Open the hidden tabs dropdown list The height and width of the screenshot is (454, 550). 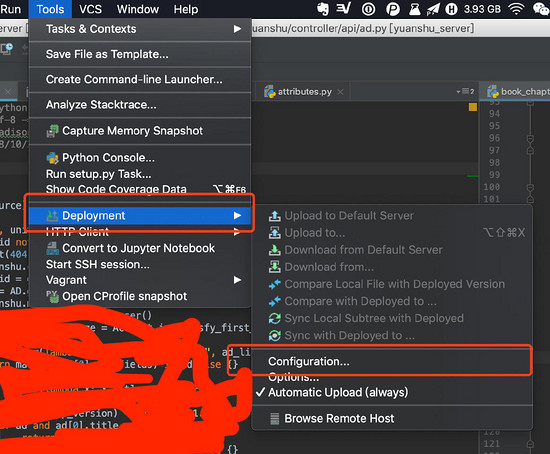(x=465, y=92)
